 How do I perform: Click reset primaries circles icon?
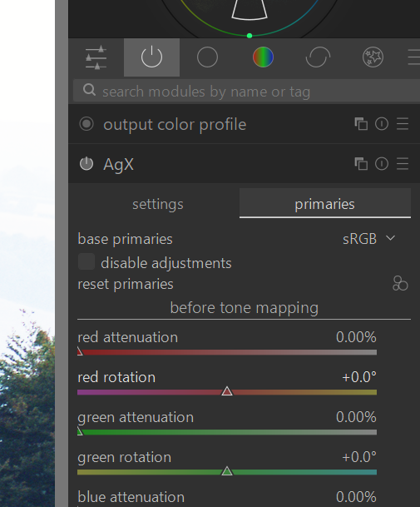pyautogui.click(x=400, y=284)
